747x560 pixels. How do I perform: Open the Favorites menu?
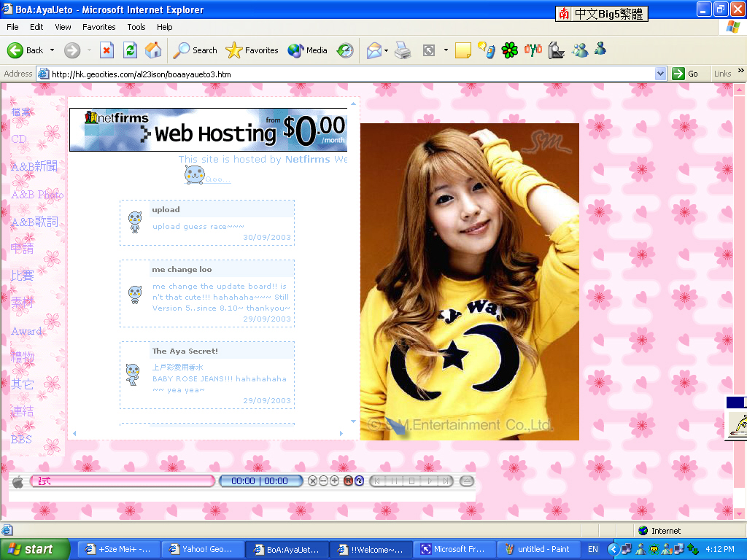point(98,27)
